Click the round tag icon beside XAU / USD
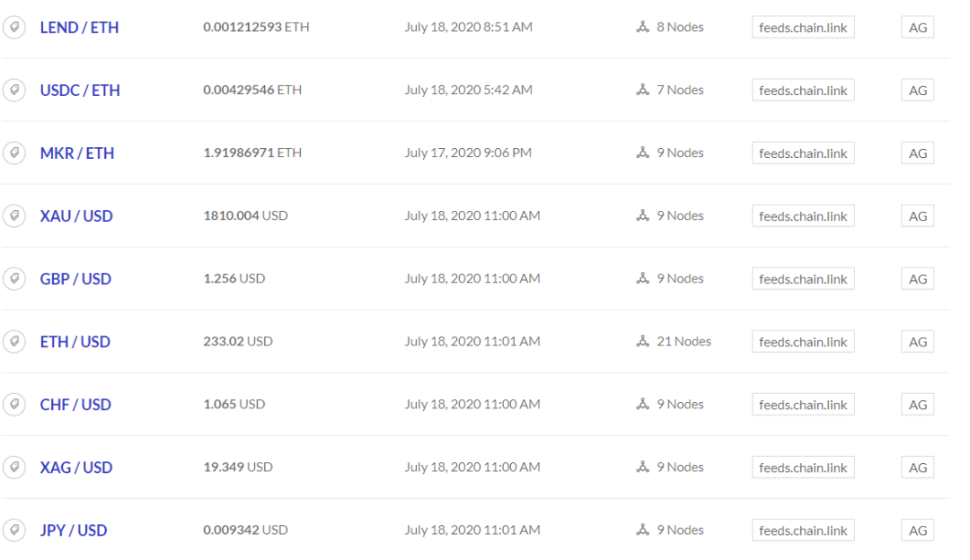The width and height of the screenshot is (970, 560). 14,216
